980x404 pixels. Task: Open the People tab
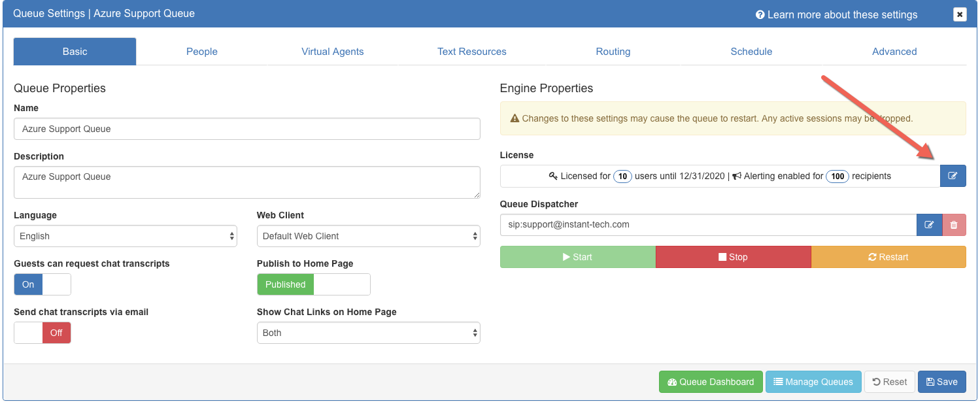click(x=202, y=52)
